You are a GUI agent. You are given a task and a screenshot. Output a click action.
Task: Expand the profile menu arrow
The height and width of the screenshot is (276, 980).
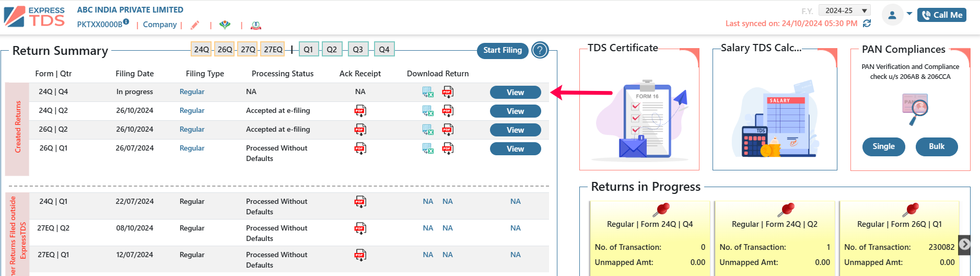tap(909, 14)
